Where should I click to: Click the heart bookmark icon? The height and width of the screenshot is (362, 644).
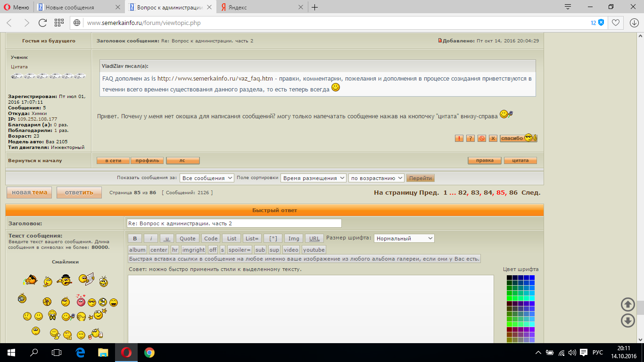[615, 23]
